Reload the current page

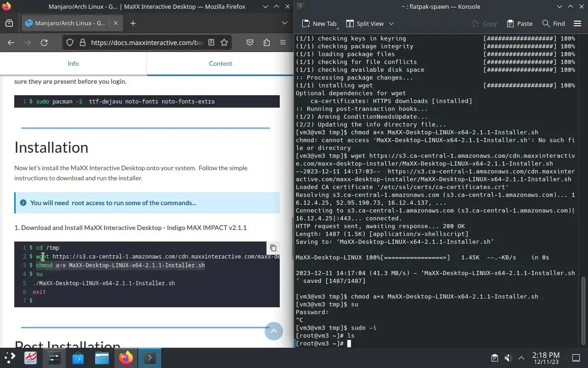point(44,42)
